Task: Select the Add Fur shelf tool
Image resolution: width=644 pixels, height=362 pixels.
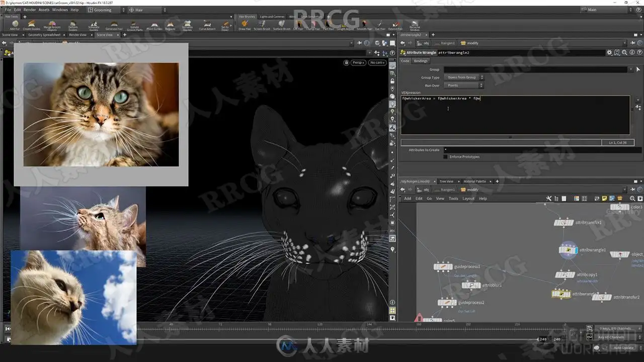Action: point(15,26)
